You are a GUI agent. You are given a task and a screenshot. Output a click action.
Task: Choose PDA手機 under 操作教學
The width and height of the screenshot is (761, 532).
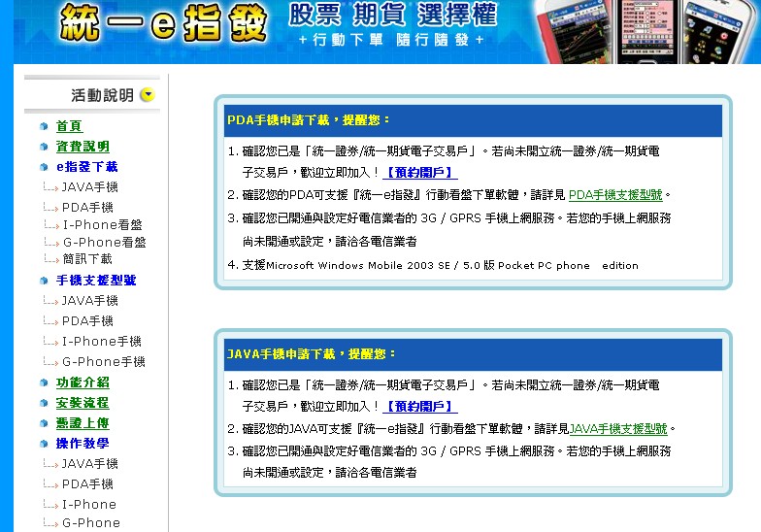87,483
